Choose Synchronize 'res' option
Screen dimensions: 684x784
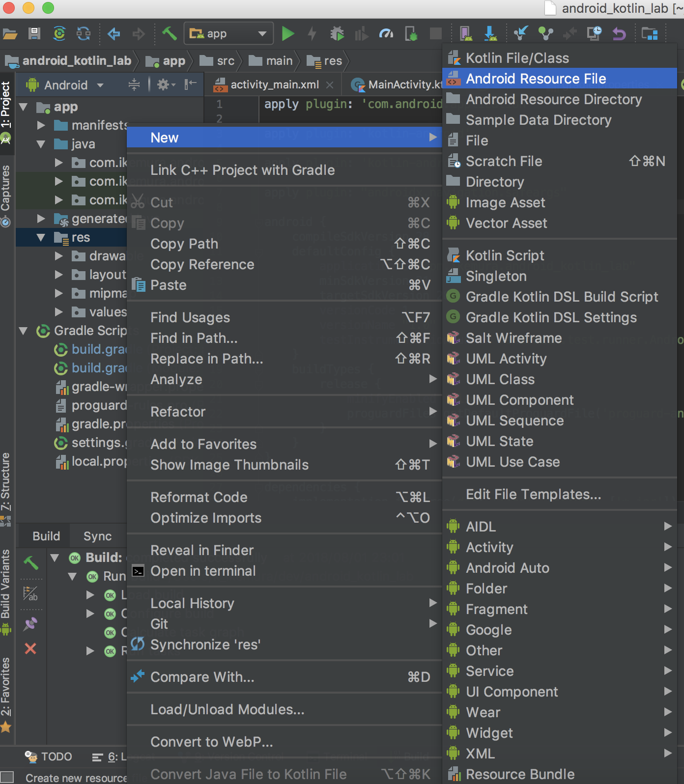pyautogui.click(x=285, y=644)
